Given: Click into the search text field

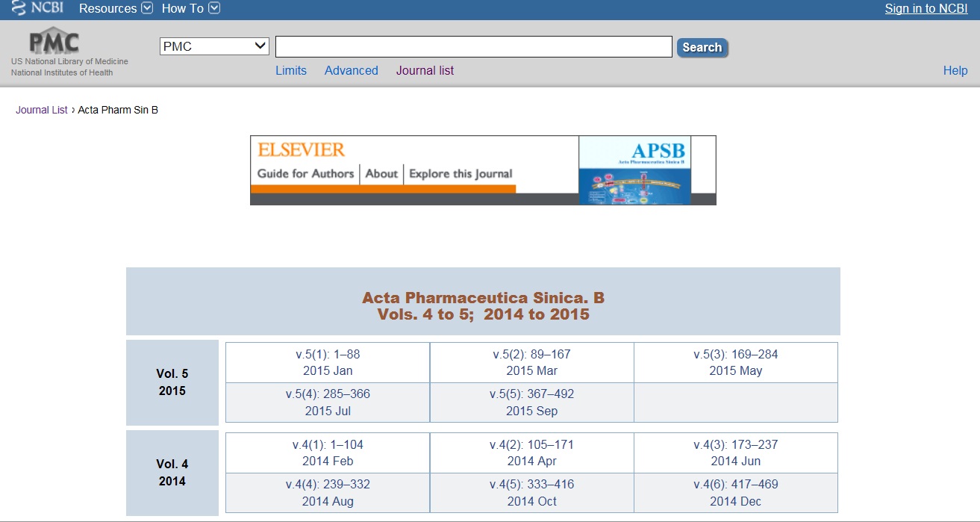Looking at the screenshot, I should [x=473, y=47].
